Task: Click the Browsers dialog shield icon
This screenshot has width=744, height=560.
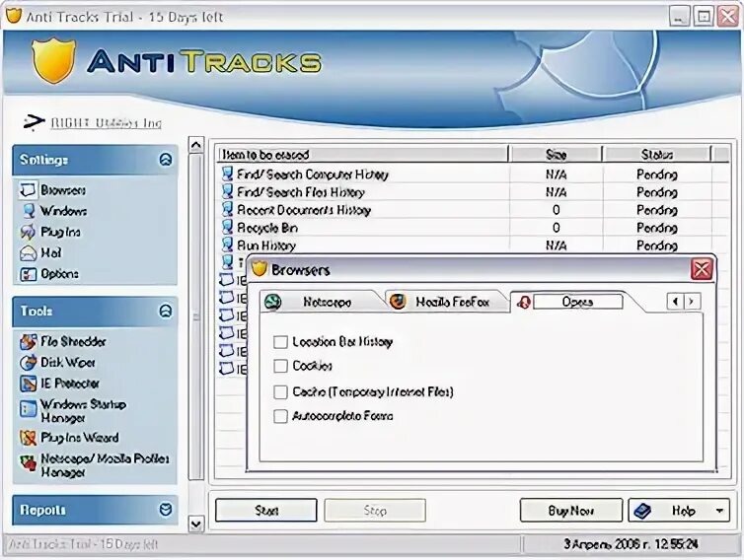Action: click(260, 269)
